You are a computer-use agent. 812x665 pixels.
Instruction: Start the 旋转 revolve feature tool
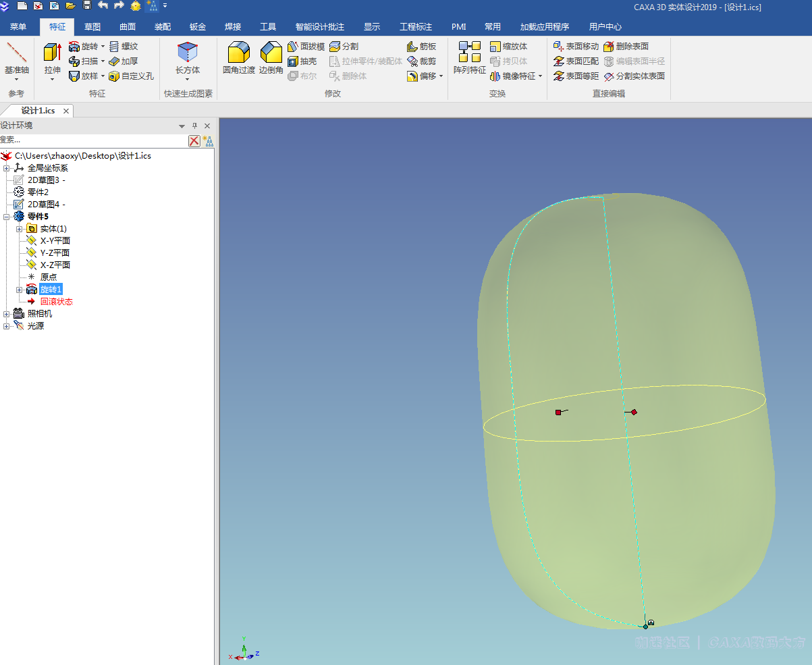pyautogui.click(x=83, y=47)
